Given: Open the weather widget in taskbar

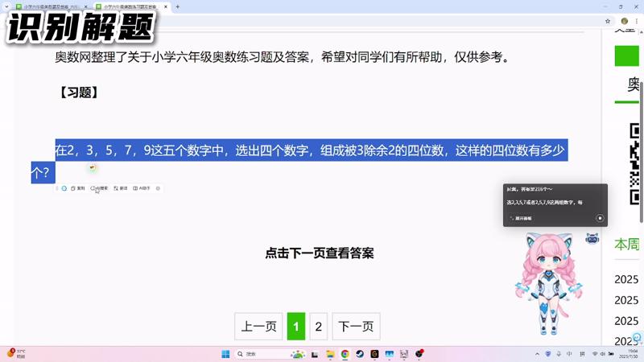Looking at the screenshot, I should [16, 354].
